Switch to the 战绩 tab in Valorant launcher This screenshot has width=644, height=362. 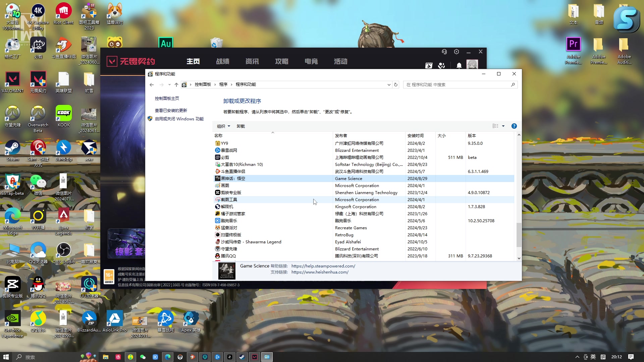tap(223, 61)
